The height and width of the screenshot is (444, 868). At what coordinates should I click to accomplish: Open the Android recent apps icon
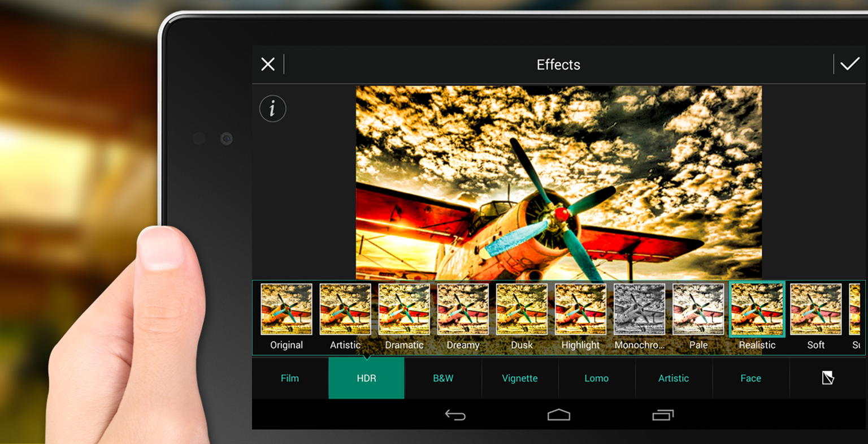pyautogui.click(x=663, y=415)
